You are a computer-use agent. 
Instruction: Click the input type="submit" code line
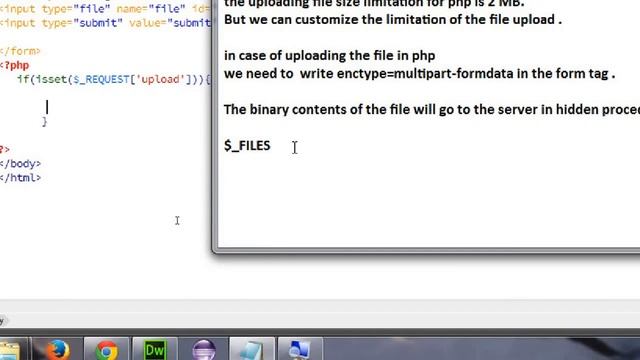tap(106, 23)
